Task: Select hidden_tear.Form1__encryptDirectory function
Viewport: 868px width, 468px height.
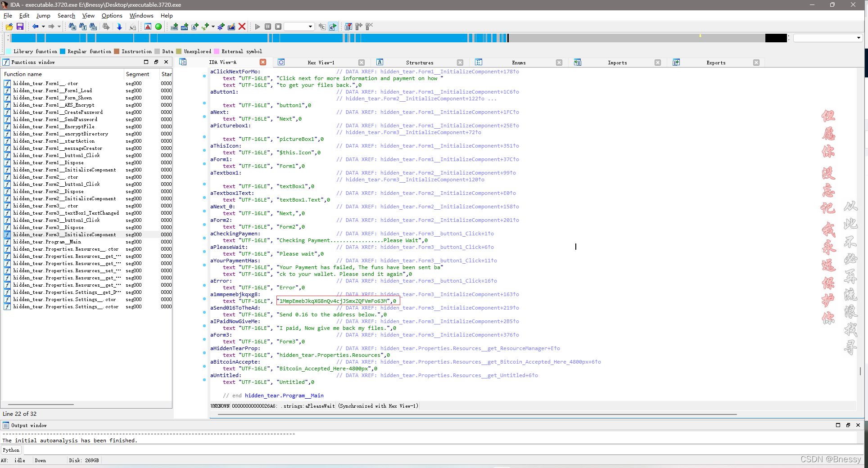Action: coord(60,134)
